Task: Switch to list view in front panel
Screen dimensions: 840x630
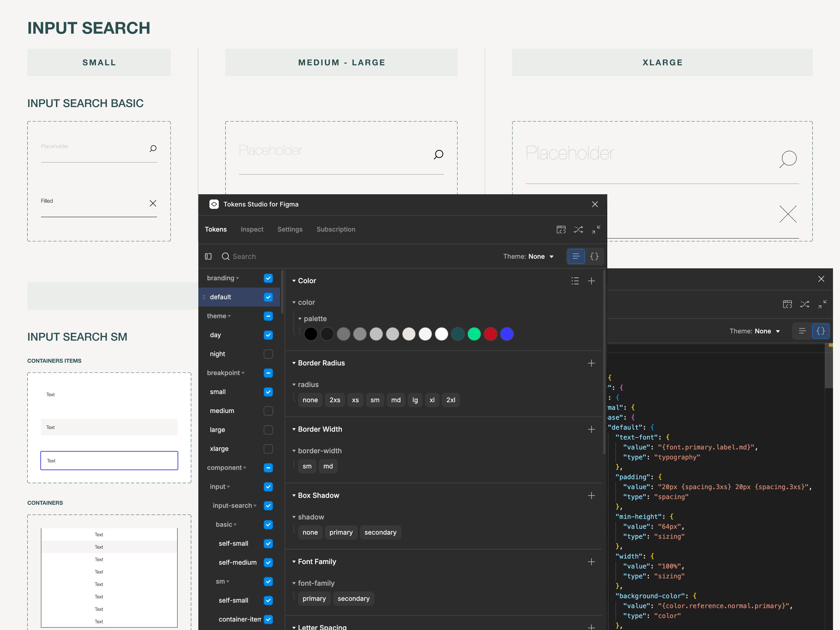Action: tap(576, 256)
